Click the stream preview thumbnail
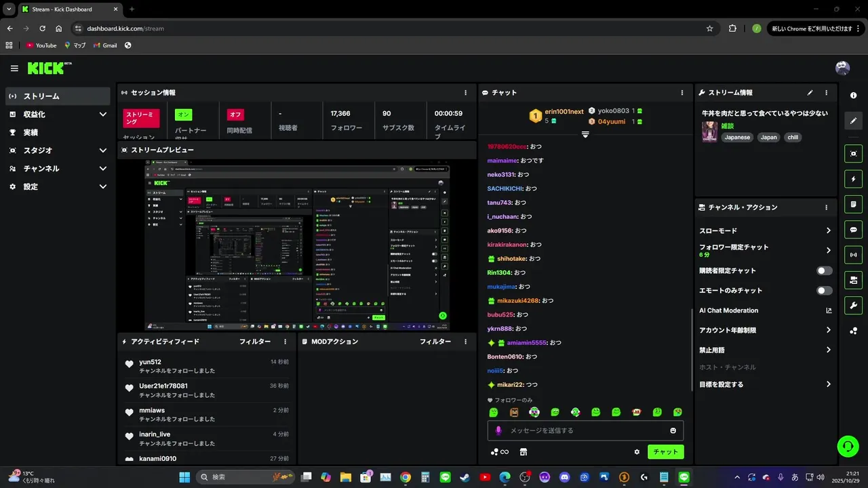Image resolution: width=868 pixels, height=488 pixels. pyautogui.click(x=297, y=245)
